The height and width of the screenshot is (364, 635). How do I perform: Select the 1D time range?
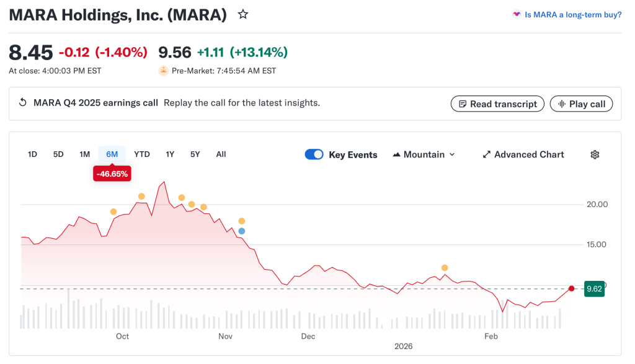(33, 154)
